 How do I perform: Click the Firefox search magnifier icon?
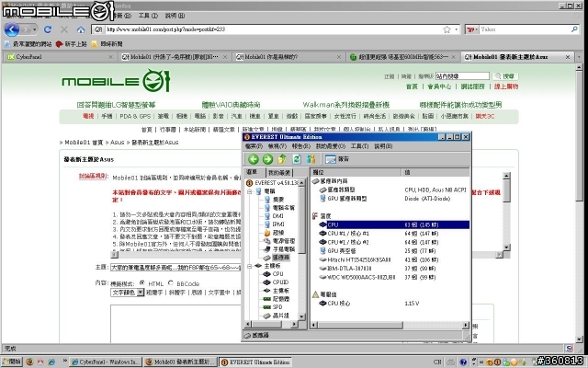pyautogui.click(x=574, y=29)
